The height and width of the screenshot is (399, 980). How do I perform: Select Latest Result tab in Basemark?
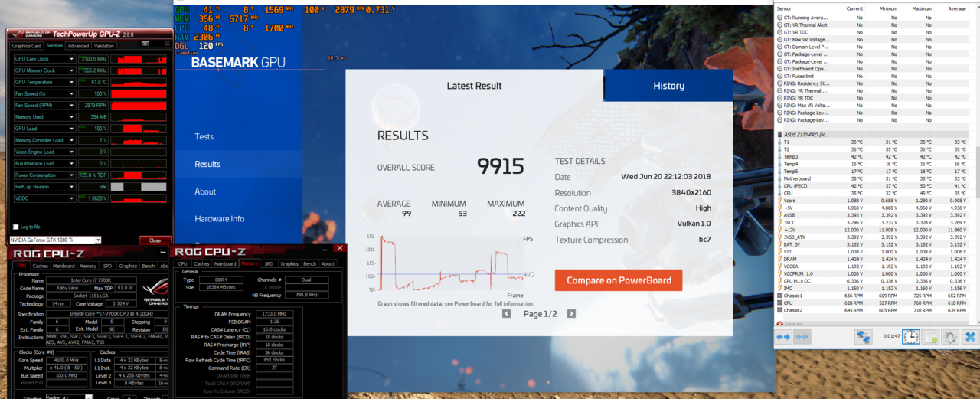pyautogui.click(x=475, y=86)
